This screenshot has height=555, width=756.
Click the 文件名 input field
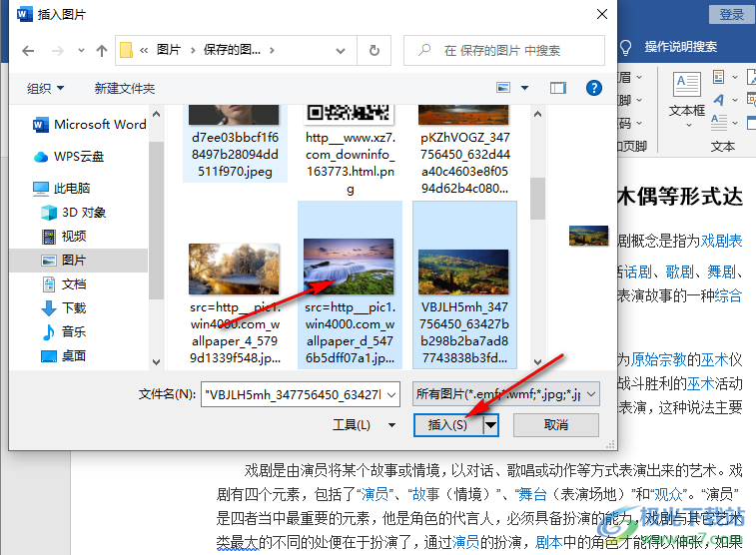(294, 394)
